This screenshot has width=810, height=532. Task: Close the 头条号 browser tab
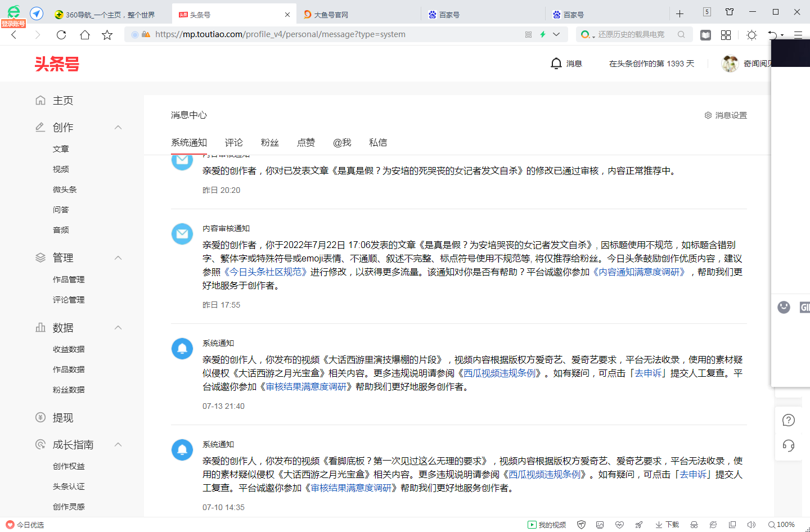coord(287,15)
